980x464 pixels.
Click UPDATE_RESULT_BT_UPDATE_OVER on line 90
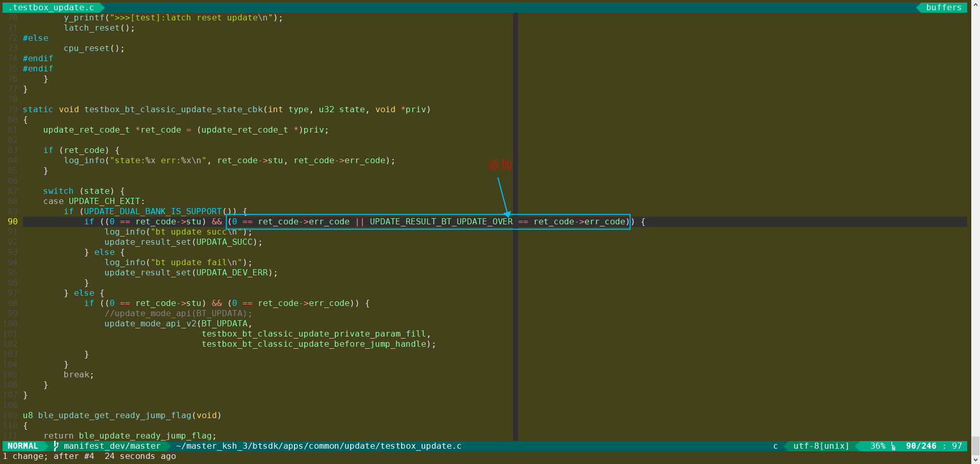[441, 221]
